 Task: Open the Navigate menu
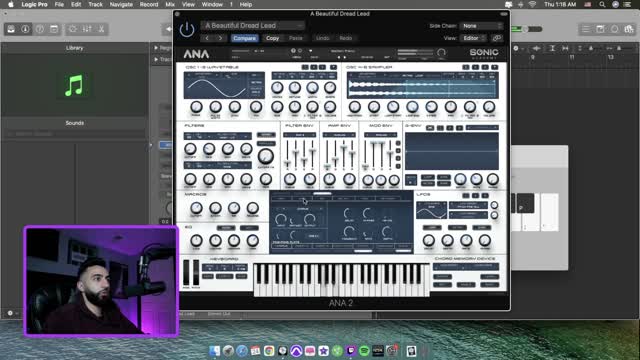coord(121,4)
